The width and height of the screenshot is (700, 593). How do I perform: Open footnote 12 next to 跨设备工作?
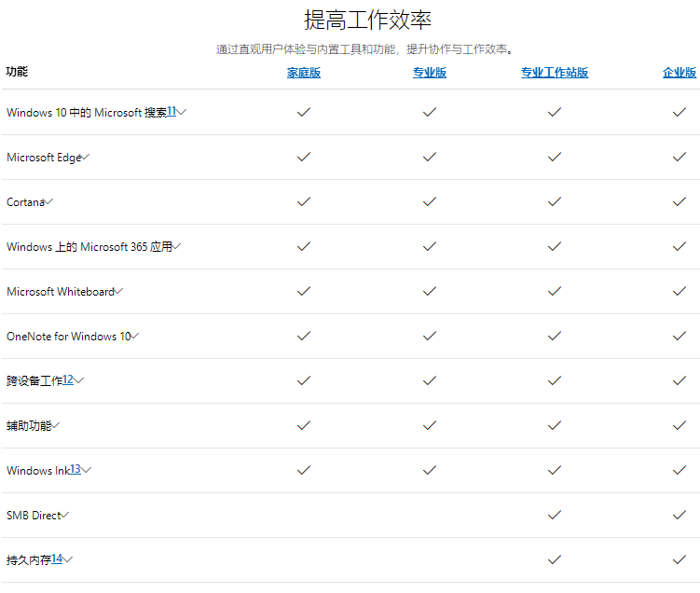click(68, 379)
